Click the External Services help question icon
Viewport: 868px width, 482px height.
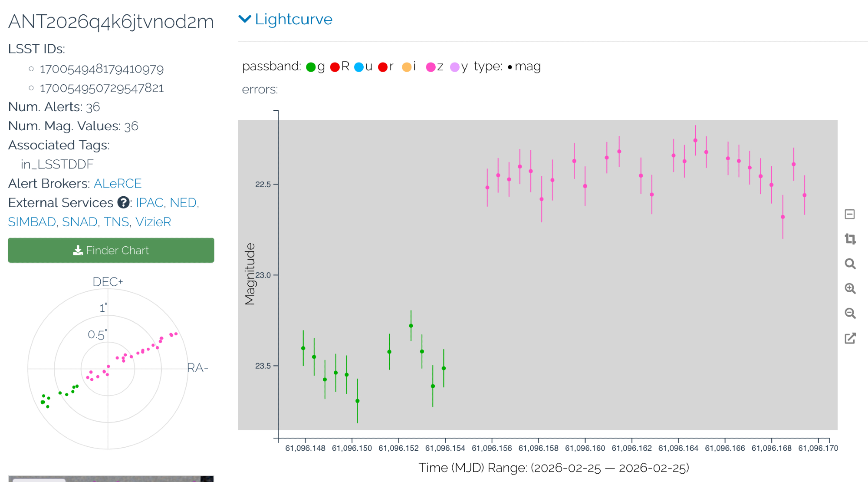[124, 202]
